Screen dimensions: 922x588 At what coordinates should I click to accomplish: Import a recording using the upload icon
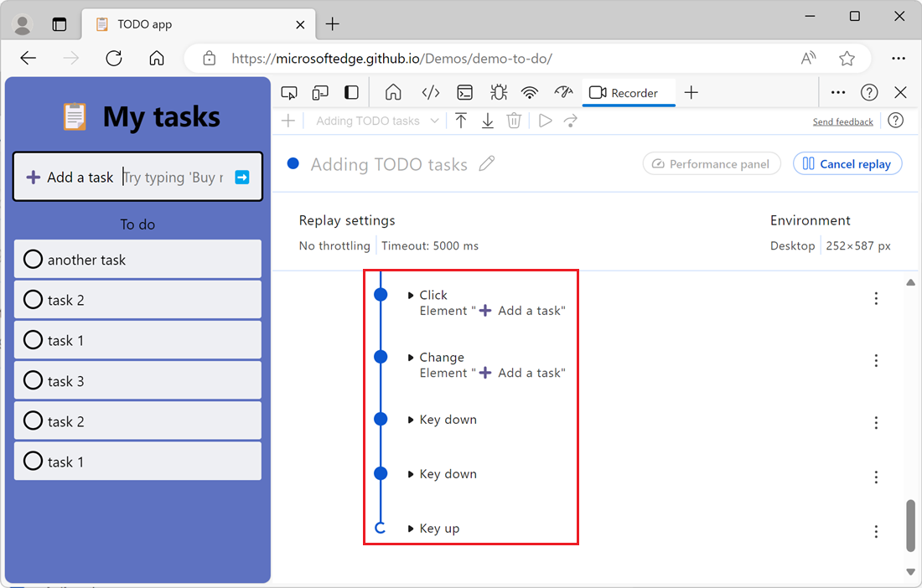(x=461, y=121)
